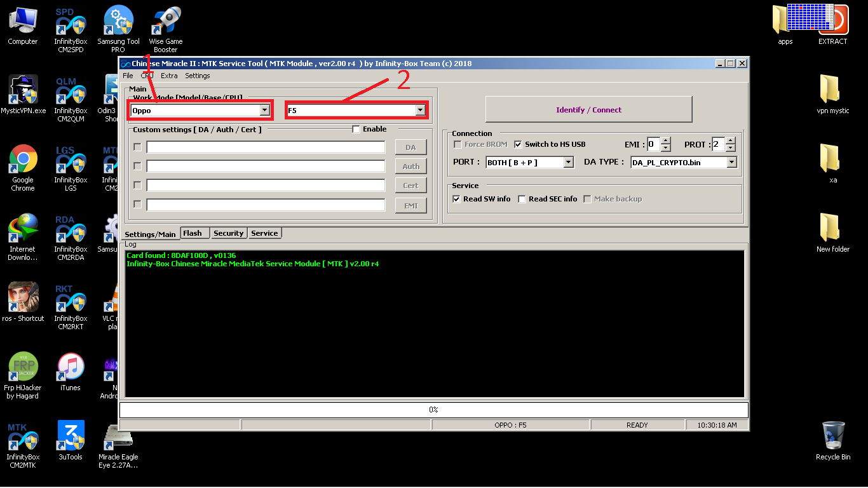The height and width of the screenshot is (488, 868).
Task: Open Miracle Eagle Eye 2.27A shortcut
Action: 118,445
